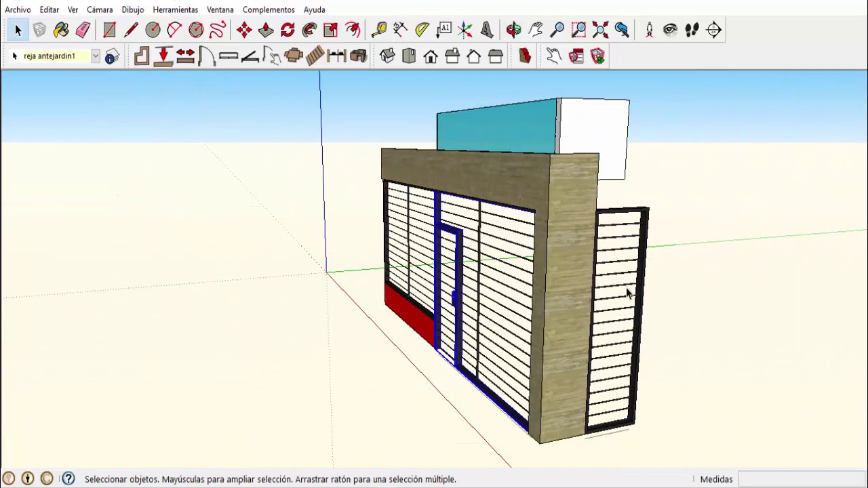Open the Cámara menu
This screenshot has width=868, height=488.
100,9
